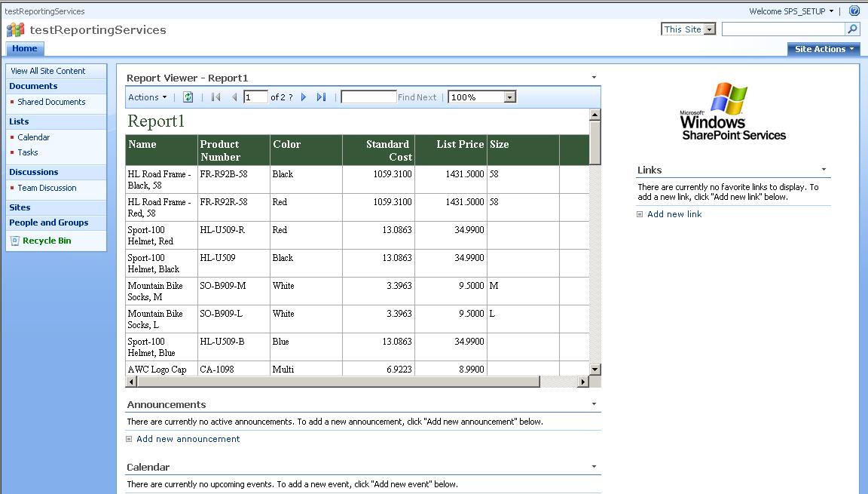The height and width of the screenshot is (494, 868).
Task: Open Shared Documents library
Action: [51, 102]
